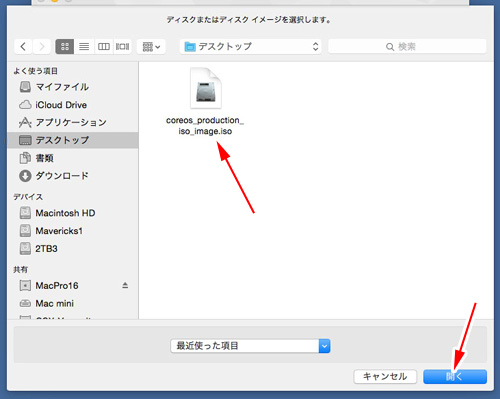Select 2TB3 volume in the sidebar
The image size is (500, 399).
tap(72, 248)
